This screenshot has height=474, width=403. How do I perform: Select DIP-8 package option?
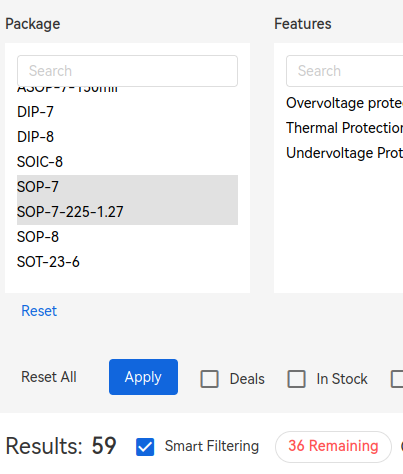(x=127, y=137)
